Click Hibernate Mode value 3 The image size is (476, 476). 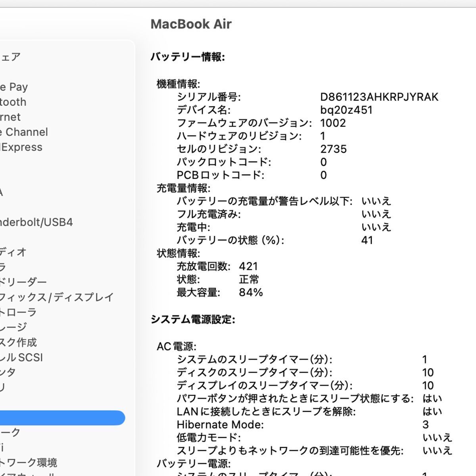[x=426, y=425]
